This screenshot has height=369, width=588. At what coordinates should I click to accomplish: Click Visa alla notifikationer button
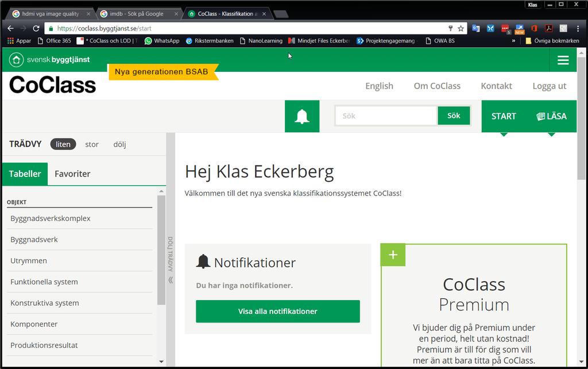278,311
